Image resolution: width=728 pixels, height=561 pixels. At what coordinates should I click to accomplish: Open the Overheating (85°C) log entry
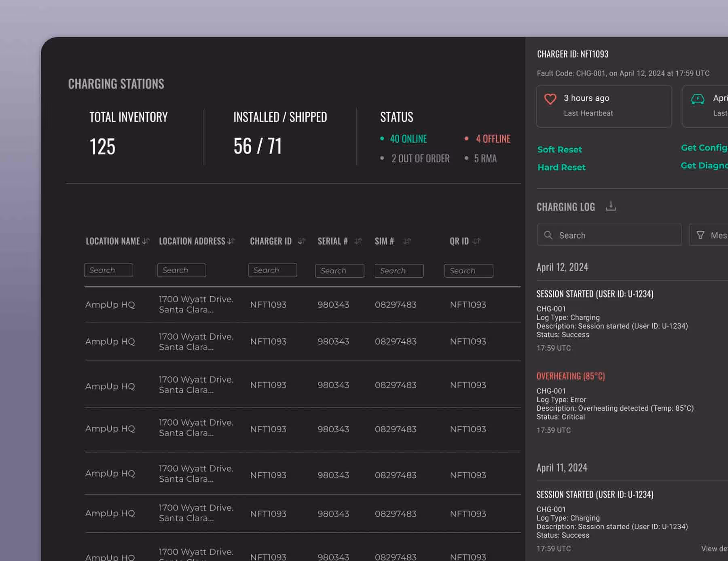(x=571, y=376)
